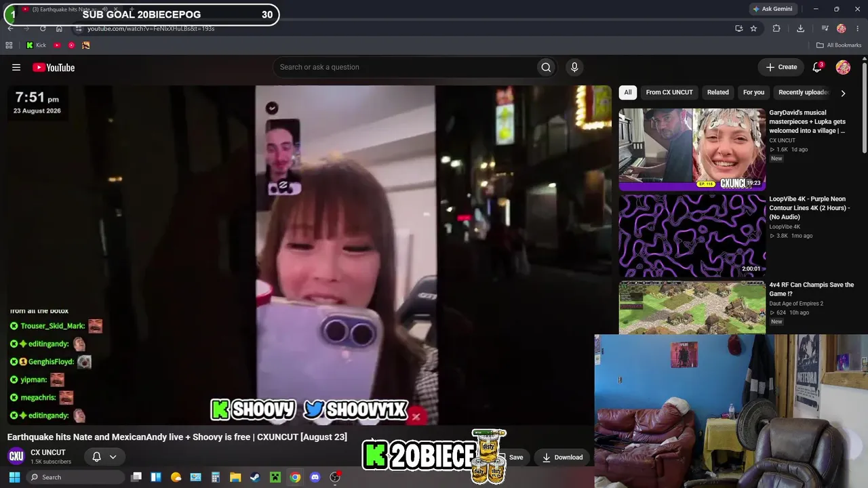The image size is (868, 488).
Task: Open the Chrome extensions puzzle icon
Action: tap(776, 28)
